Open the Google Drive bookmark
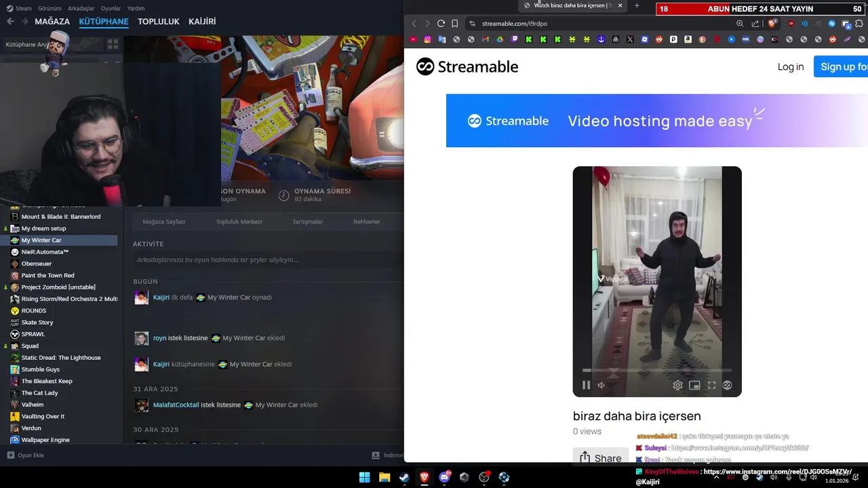Viewport: 868px width, 488px height. click(500, 39)
